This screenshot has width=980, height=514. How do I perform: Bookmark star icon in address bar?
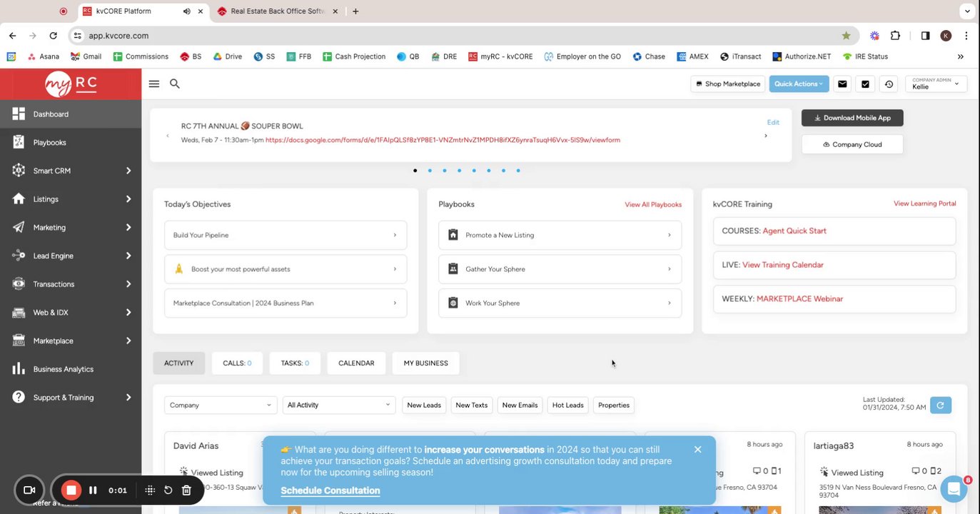click(x=846, y=36)
